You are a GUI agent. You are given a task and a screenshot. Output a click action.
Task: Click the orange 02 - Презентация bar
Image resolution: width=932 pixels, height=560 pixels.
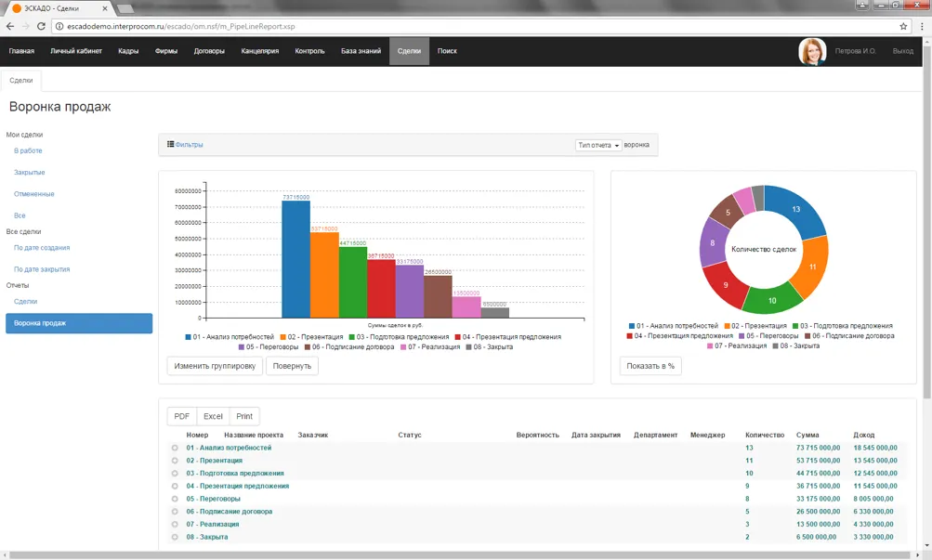(324, 274)
